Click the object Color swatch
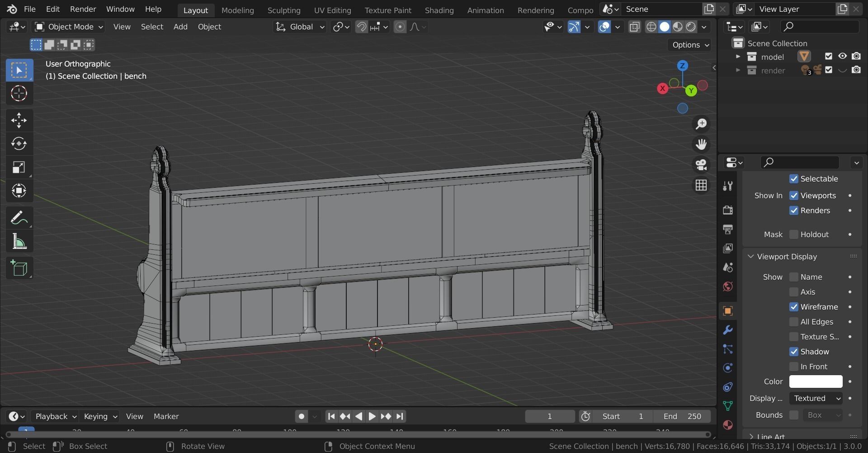This screenshot has width=868, height=453. click(x=816, y=381)
